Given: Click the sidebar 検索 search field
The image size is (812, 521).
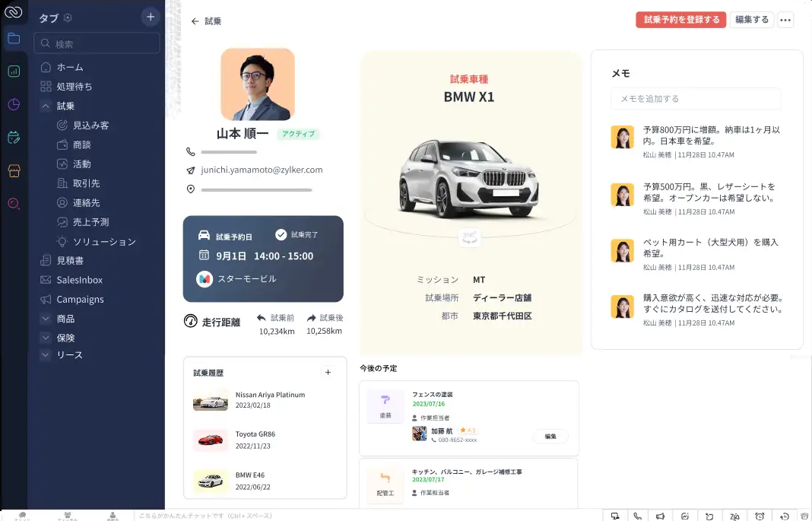Looking at the screenshot, I should (97, 43).
